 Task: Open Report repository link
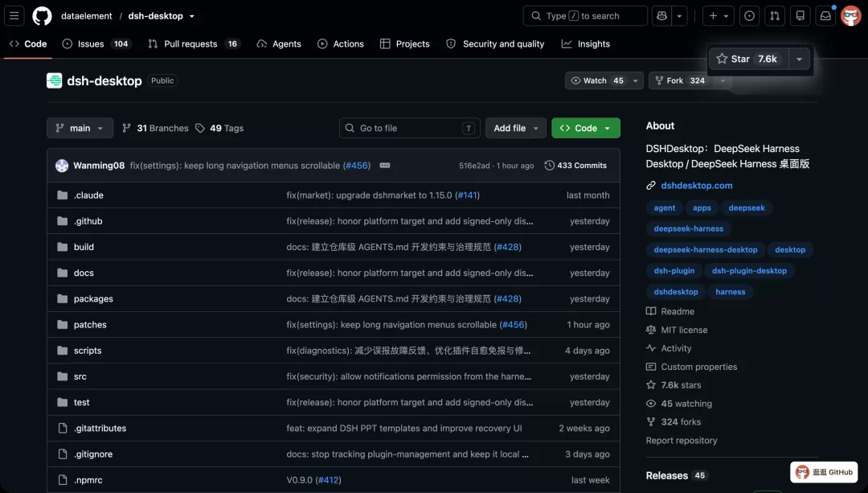coord(682,441)
